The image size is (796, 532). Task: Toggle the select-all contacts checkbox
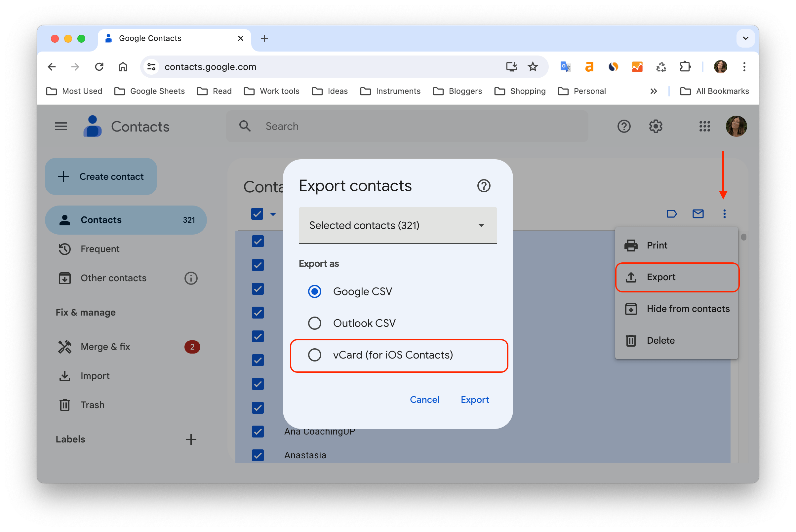[x=257, y=214]
